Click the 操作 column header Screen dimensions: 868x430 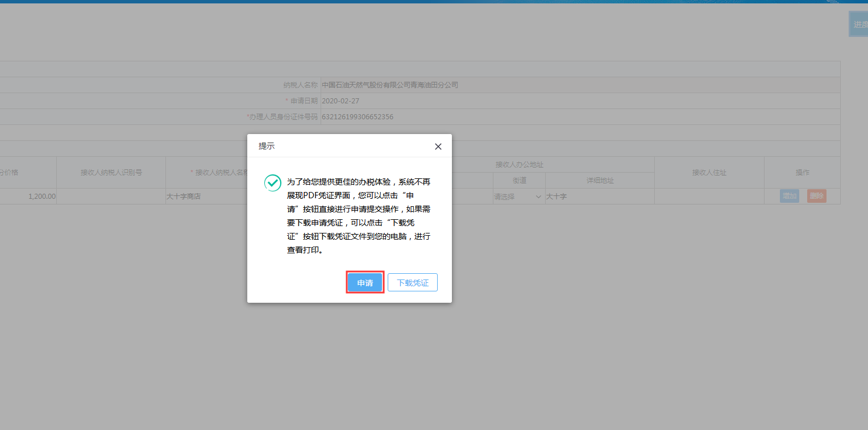pos(802,173)
